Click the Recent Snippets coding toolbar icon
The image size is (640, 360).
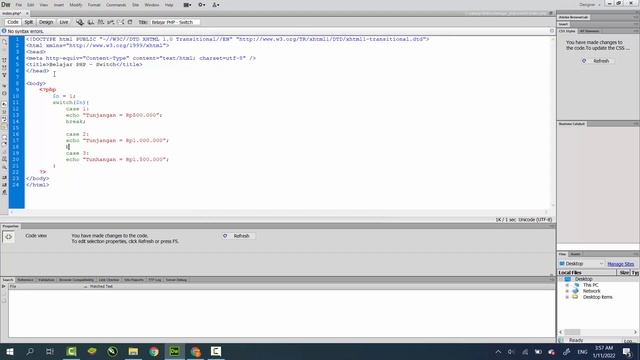click(x=4, y=159)
